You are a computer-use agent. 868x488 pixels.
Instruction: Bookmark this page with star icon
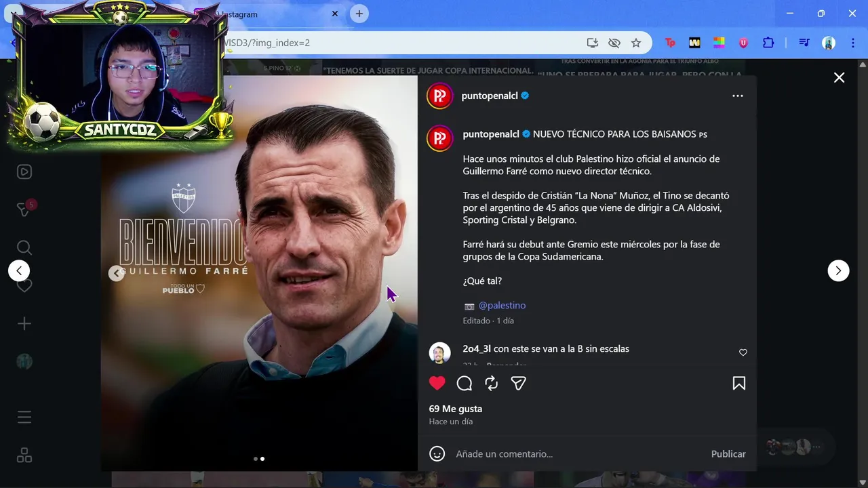(636, 43)
